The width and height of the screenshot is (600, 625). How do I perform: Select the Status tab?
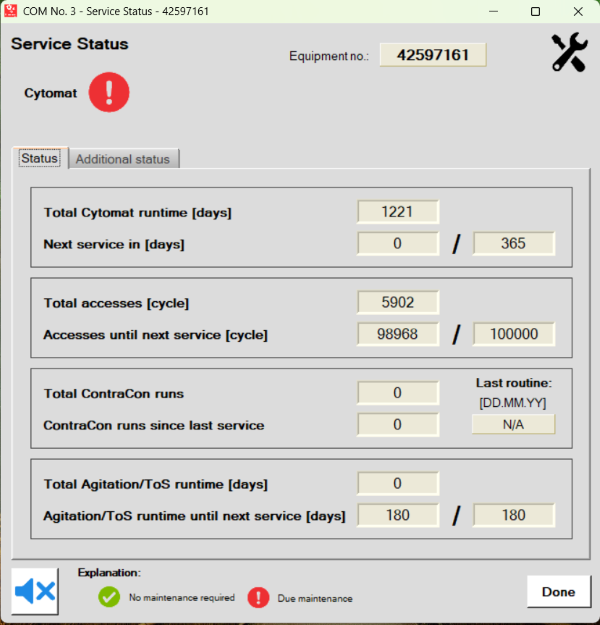point(40,158)
